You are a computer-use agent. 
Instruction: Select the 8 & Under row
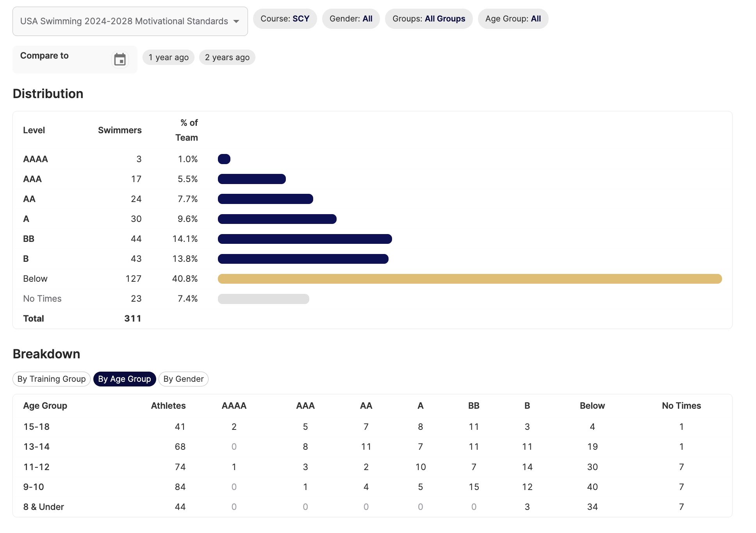coord(43,507)
